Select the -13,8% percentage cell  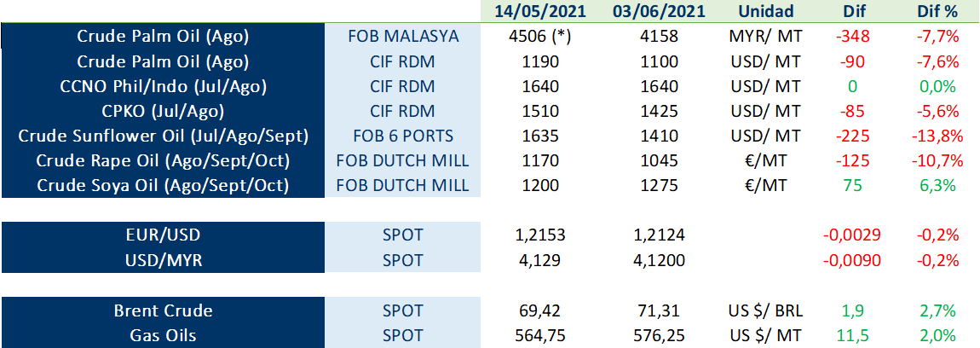[x=937, y=136]
